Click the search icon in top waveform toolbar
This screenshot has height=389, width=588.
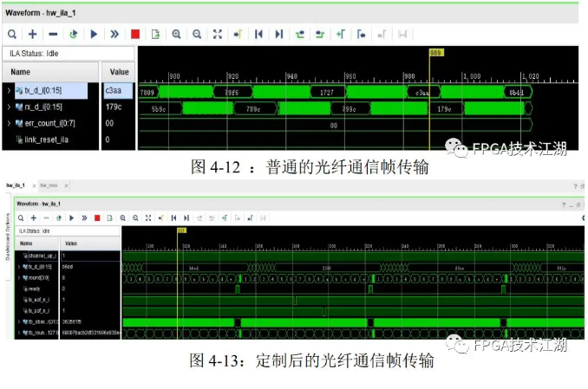(12, 34)
